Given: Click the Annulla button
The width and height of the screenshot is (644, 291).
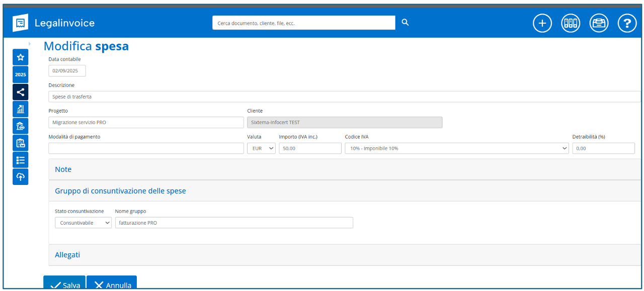Looking at the screenshot, I should tap(112, 284).
